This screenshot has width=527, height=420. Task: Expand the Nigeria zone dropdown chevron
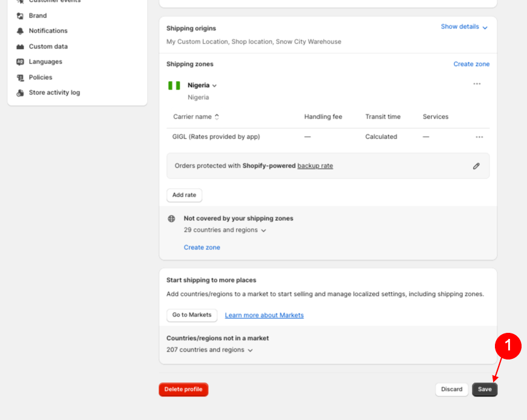(214, 86)
